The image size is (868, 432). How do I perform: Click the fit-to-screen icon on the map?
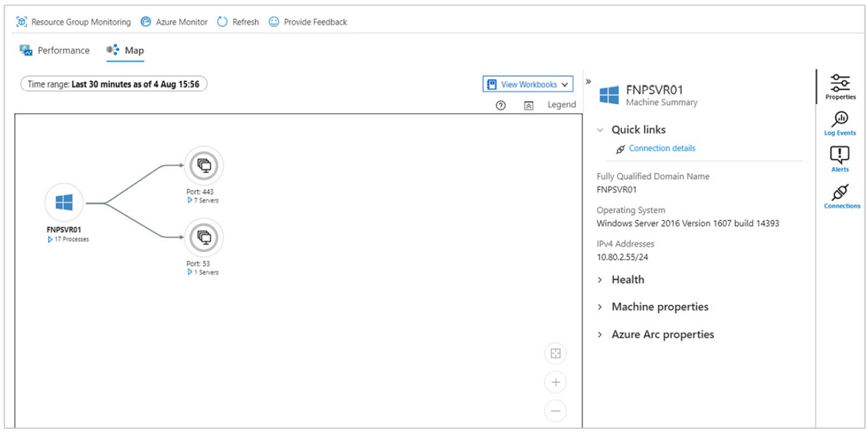555,354
